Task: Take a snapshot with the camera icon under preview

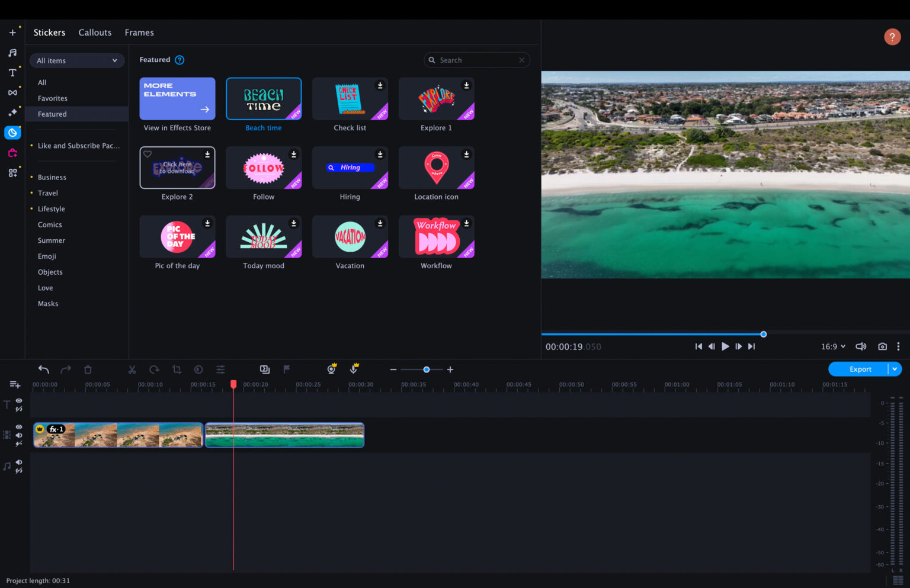Action: tap(882, 346)
